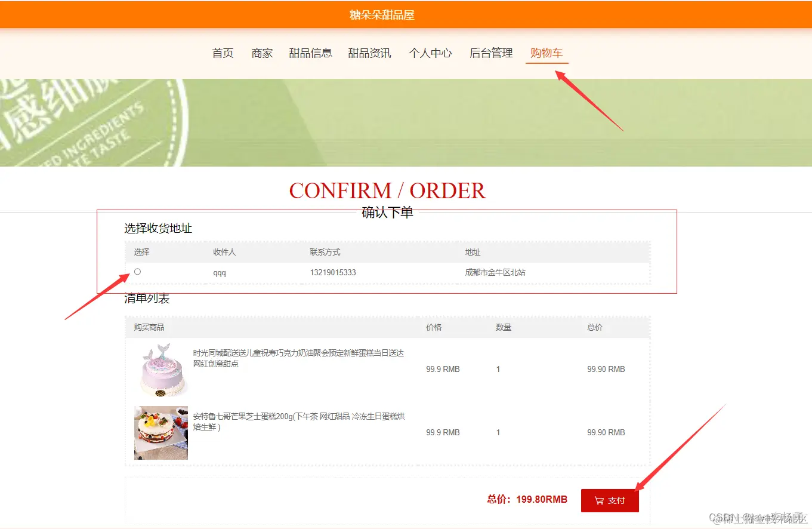Open the 后台管理 nav link
The image size is (812, 529).
tap(491, 53)
